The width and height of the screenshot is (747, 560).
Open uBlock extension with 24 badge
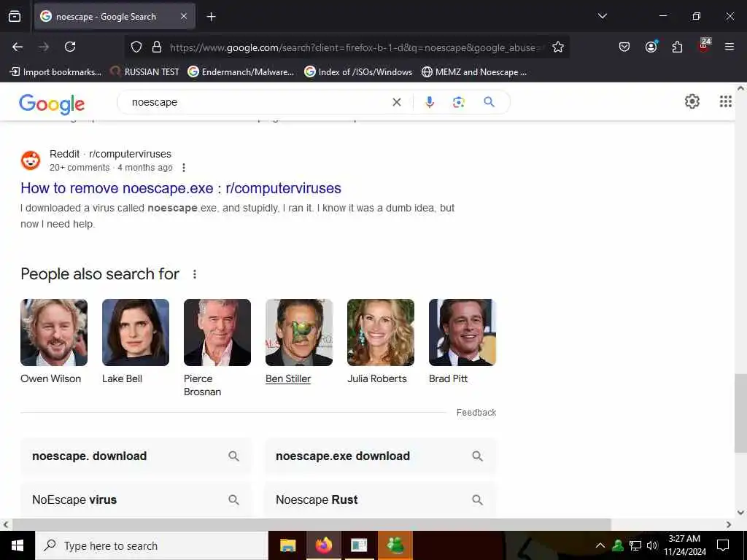point(704,46)
